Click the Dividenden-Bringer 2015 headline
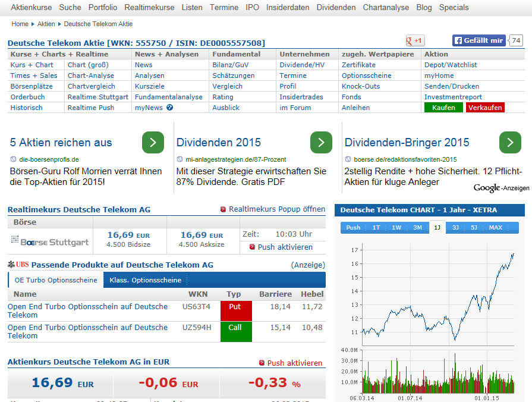This screenshot has width=532, height=402. tap(407, 142)
